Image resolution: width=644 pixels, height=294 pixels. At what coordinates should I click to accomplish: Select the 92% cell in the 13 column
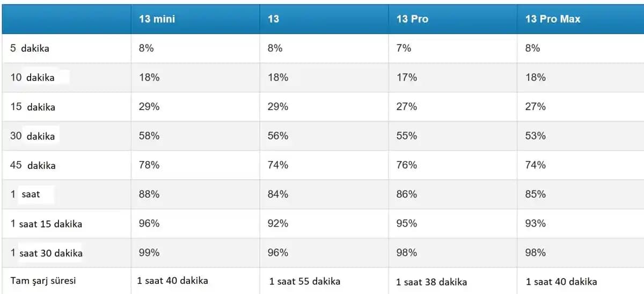pyautogui.click(x=277, y=223)
